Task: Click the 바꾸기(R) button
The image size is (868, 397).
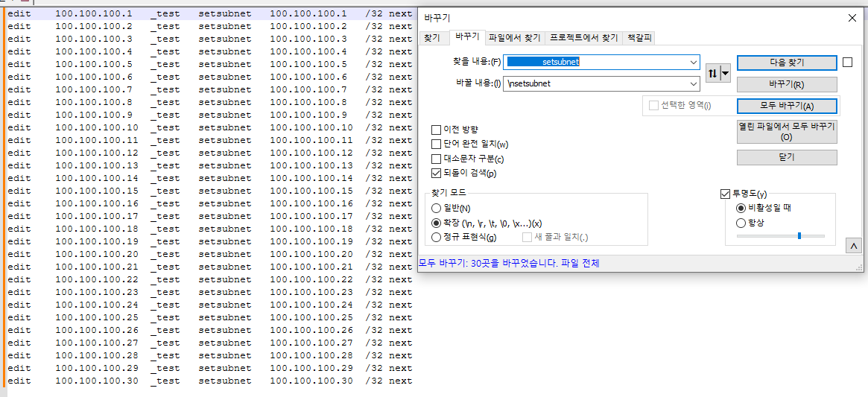Action: point(787,84)
